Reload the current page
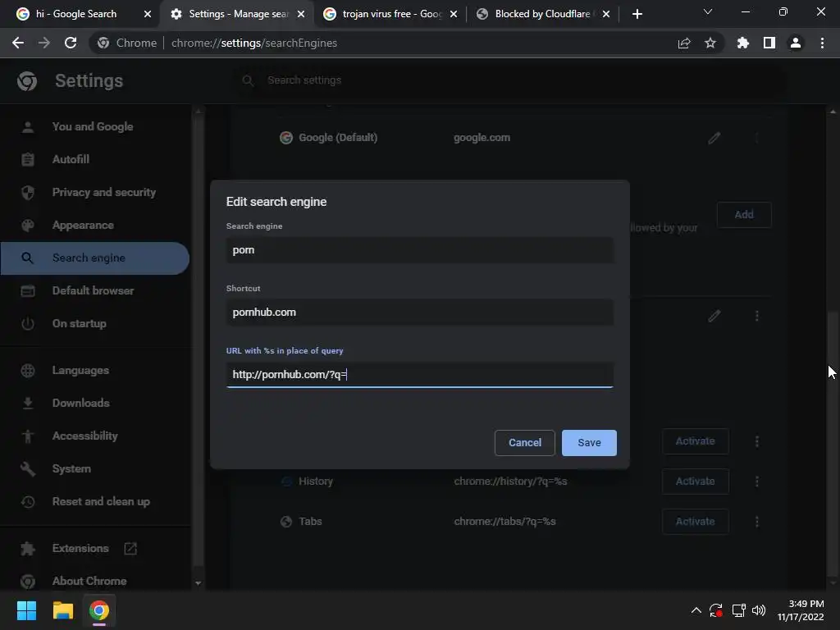 pyautogui.click(x=71, y=43)
